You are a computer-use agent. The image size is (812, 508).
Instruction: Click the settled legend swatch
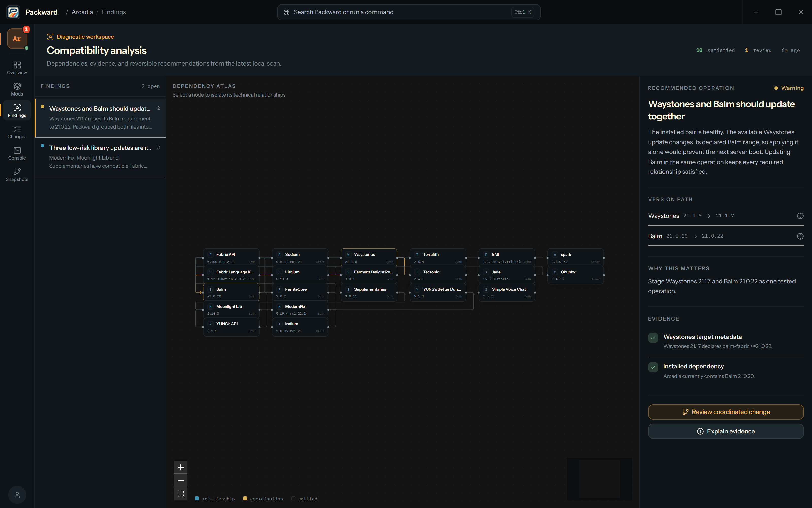click(x=293, y=499)
